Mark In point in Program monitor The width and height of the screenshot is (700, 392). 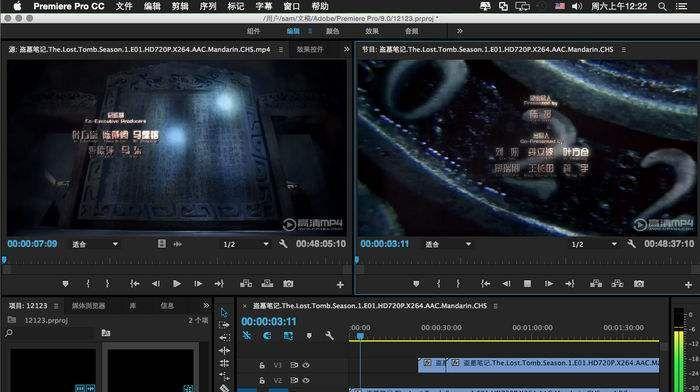439,284
